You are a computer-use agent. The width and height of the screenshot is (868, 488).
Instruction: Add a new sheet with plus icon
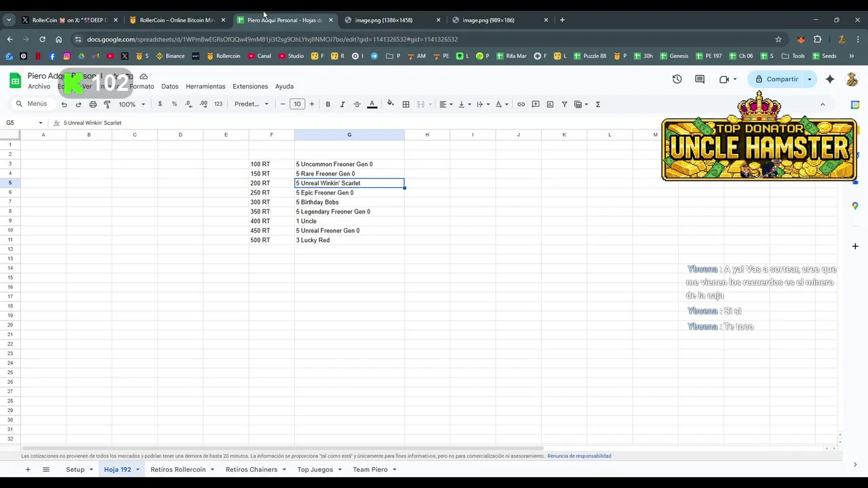click(28, 470)
